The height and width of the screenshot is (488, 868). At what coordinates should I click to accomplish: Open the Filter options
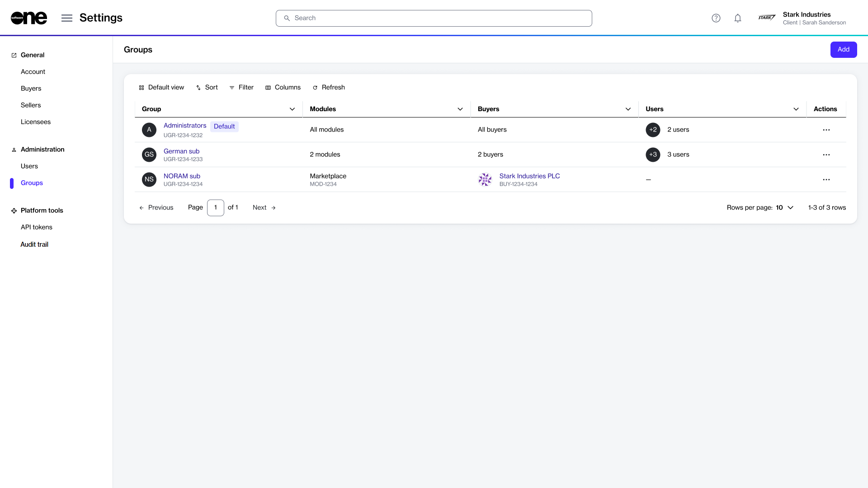click(x=241, y=88)
